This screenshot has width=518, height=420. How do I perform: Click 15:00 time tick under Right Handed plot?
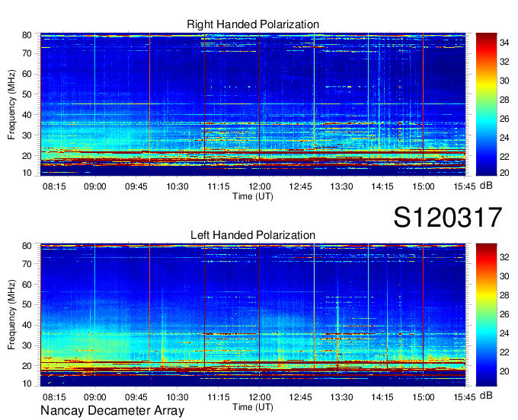click(424, 186)
